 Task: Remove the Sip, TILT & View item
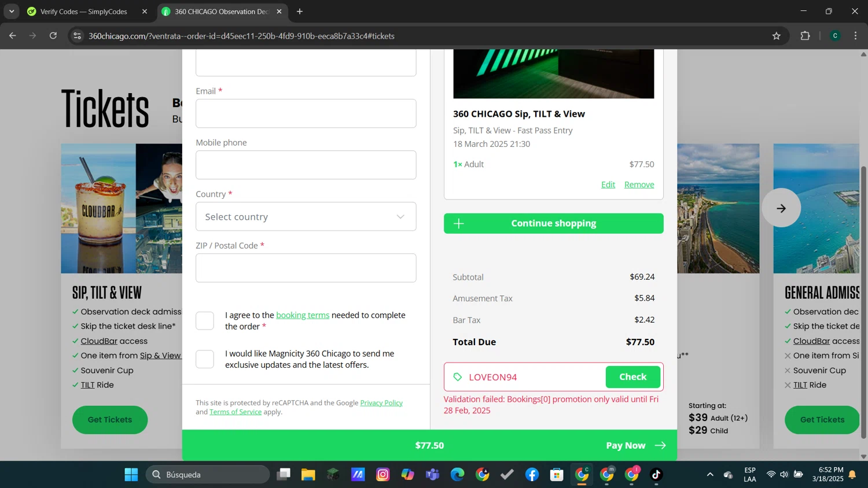click(639, 184)
